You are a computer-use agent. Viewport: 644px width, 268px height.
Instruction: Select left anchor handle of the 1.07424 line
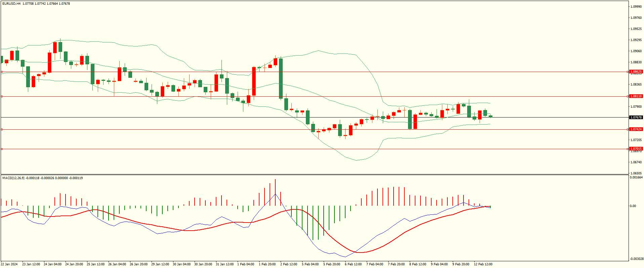pyautogui.click(x=2, y=129)
